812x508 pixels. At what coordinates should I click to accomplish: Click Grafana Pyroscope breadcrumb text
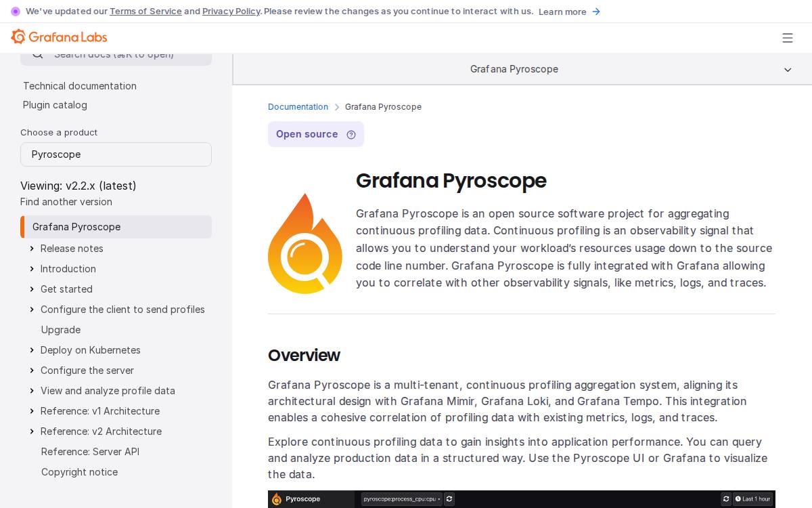pos(383,107)
